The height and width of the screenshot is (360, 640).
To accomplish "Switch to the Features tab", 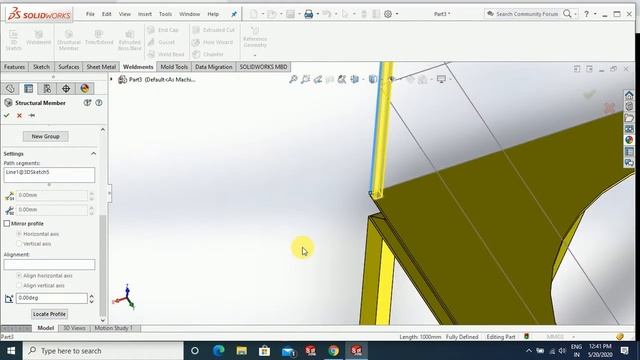I will point(14,67).
